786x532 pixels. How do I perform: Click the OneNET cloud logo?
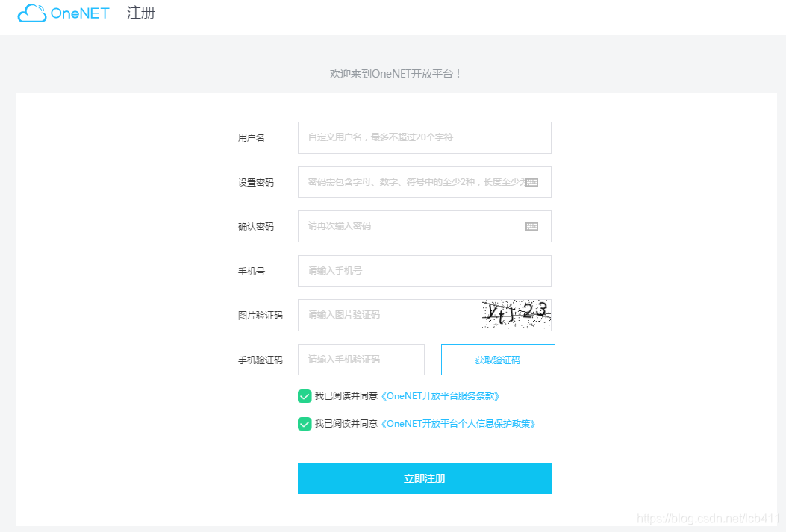[x=63, y=13]
